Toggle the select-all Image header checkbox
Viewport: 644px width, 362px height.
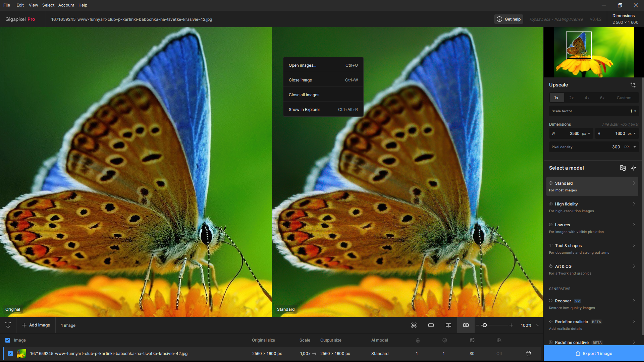pyautogui.click(x=8, y=340)
